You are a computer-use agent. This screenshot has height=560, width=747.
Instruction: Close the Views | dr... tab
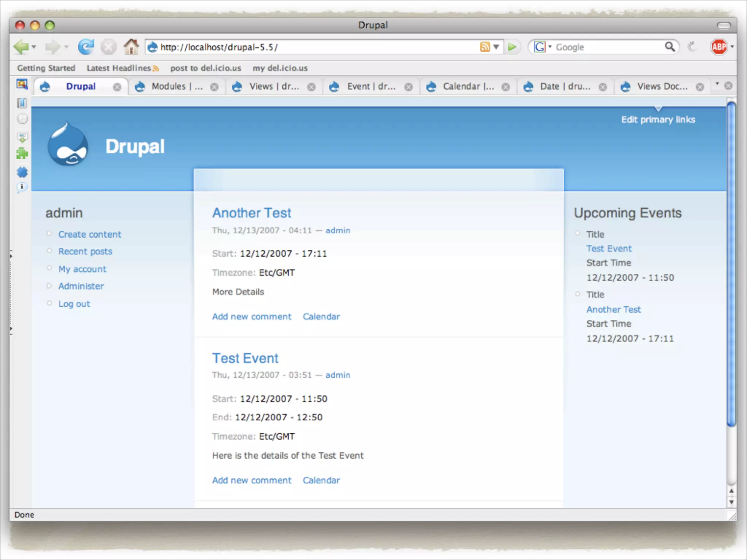(311, 87)
